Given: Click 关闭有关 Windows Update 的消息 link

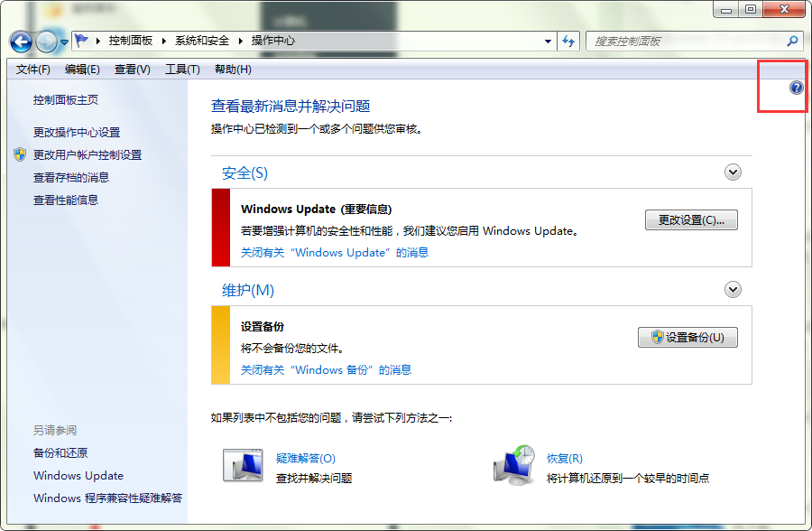Looking at the screenshot, I should pyautogui.click(x=334, y=253).
